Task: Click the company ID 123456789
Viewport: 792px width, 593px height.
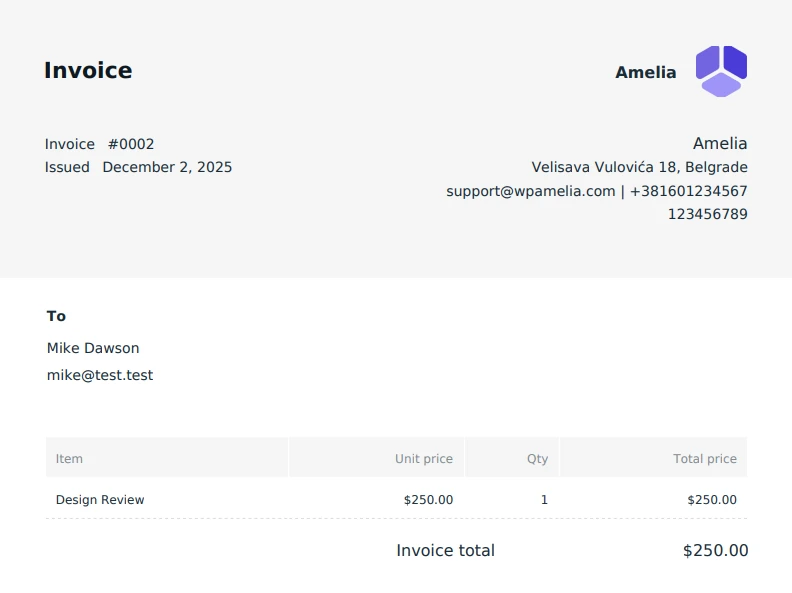Action: 707,214
